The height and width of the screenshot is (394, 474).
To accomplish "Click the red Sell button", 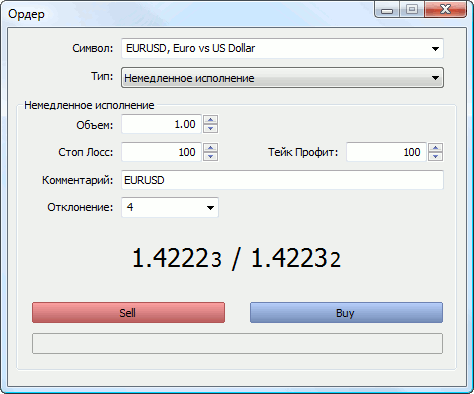I will pos(128,313).
